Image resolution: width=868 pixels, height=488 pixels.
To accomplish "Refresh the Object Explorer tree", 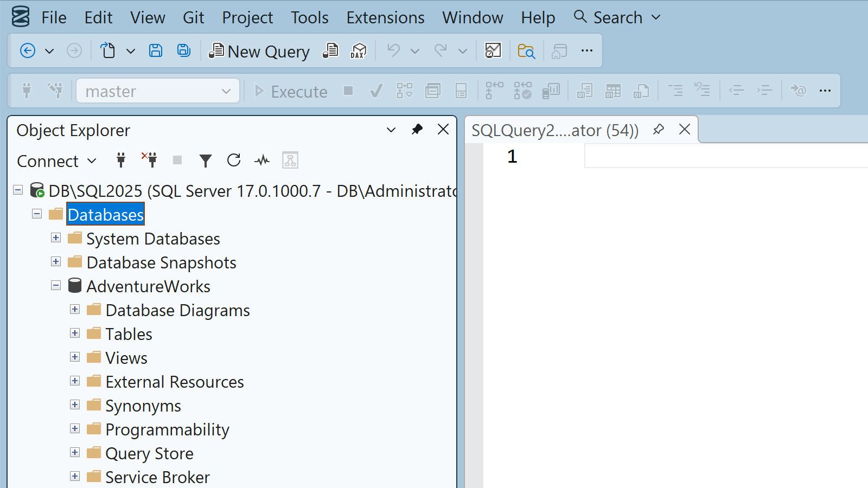I will pos(234,160).
